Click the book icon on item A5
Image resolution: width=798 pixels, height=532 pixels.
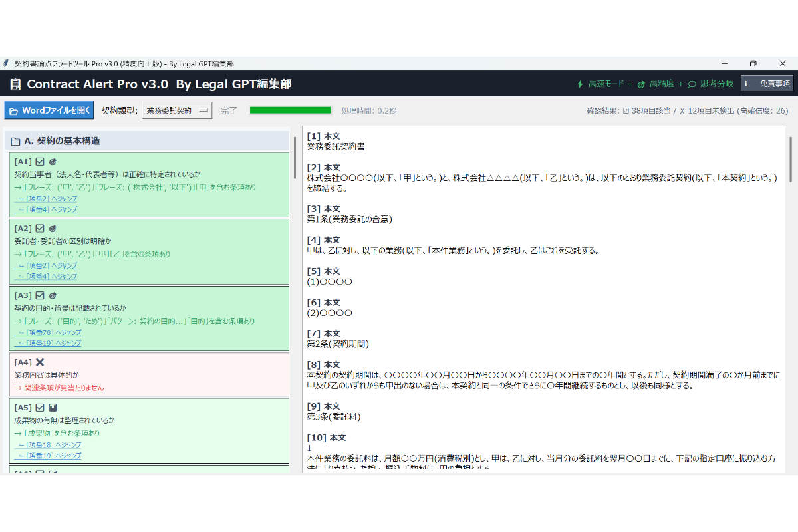click(x=53, y=408)
